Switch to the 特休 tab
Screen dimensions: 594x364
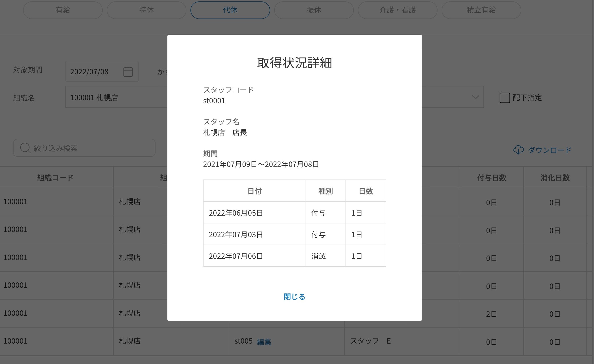(x=146, y=10)
